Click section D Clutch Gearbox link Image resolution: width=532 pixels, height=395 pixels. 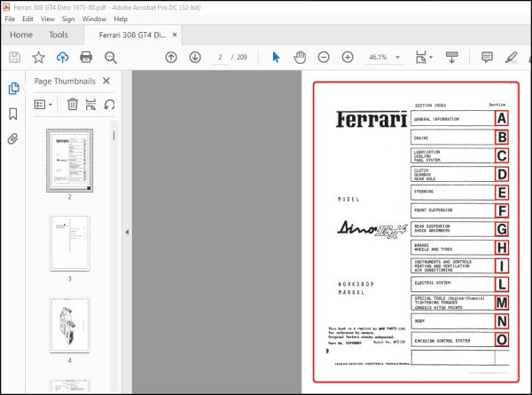459,174
